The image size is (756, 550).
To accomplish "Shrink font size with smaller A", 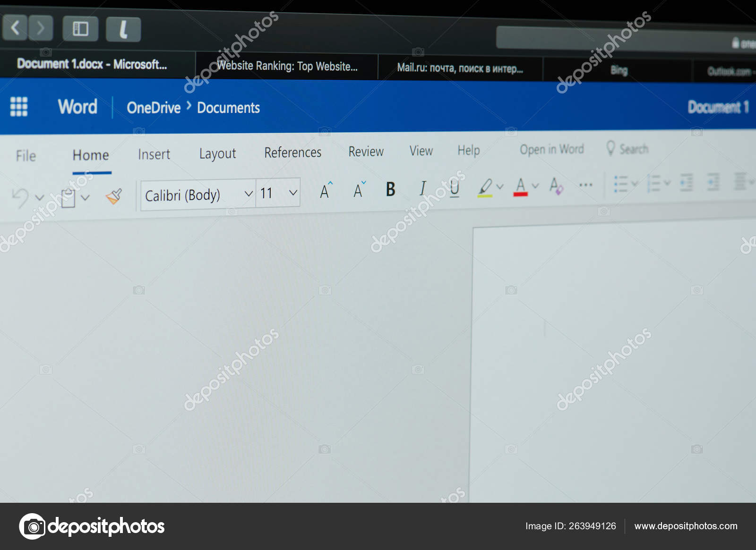I will pos(360,189).
